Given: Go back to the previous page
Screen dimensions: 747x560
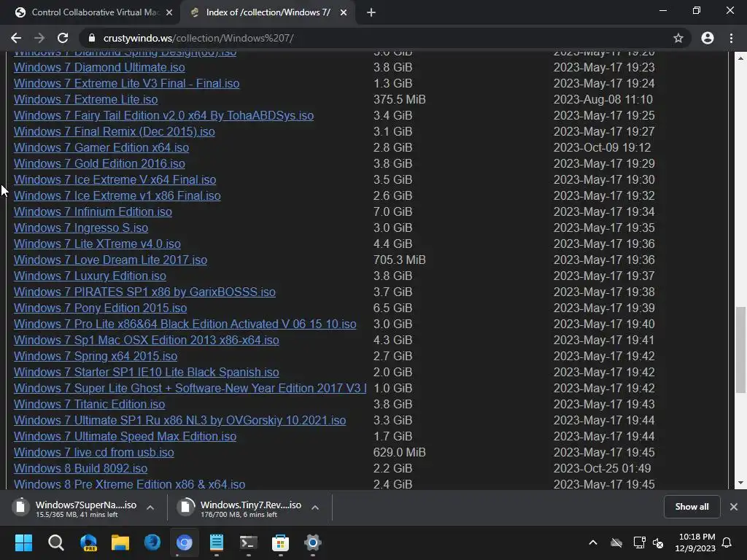Looking at the screenshot, I should click(16, 38).
